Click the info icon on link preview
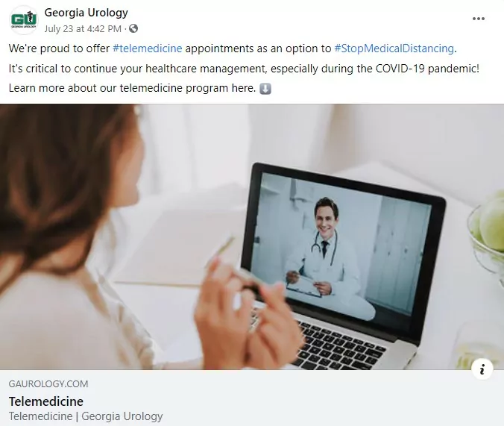 [482, 369]
